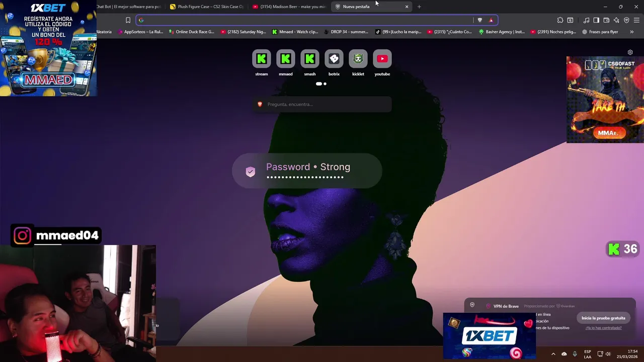The width and height of the screenshot is (644, 362).
Task: Open Frases para flyer bookmark
Action: [600, 32]
